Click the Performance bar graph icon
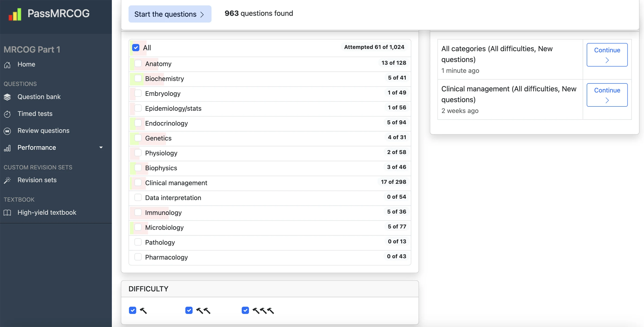 tap(7, 148)
